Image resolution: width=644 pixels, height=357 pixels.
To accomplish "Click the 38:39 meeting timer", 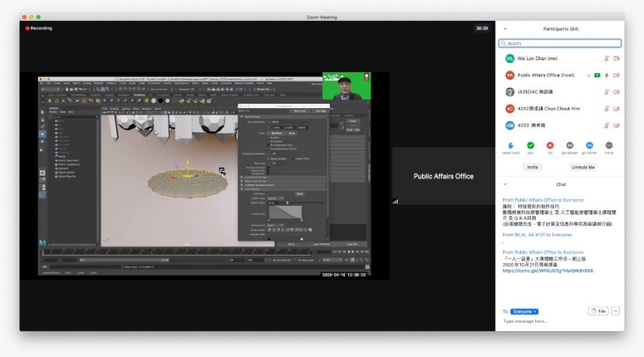I will pos(482,28).
